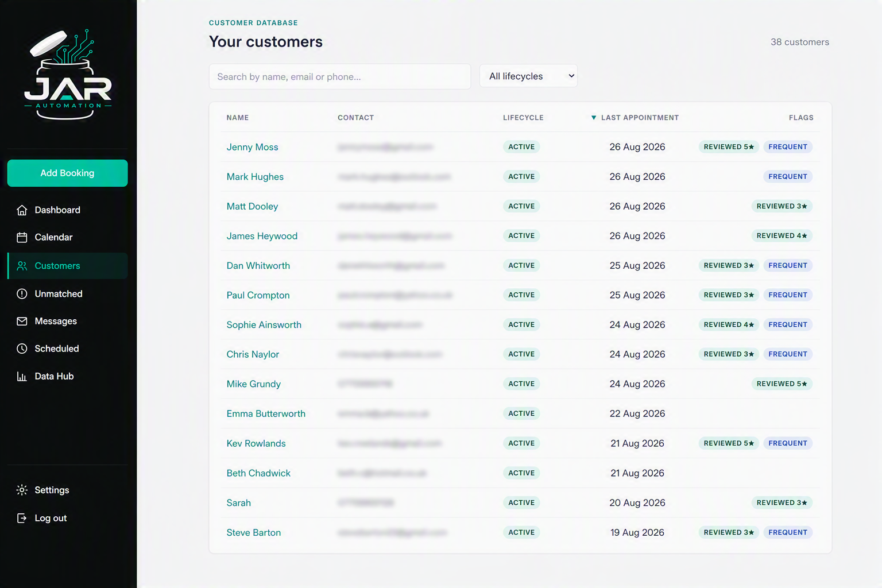Select James Heywood from the list
Viewport: 882px width, 588px height.
tap(262, 236)
